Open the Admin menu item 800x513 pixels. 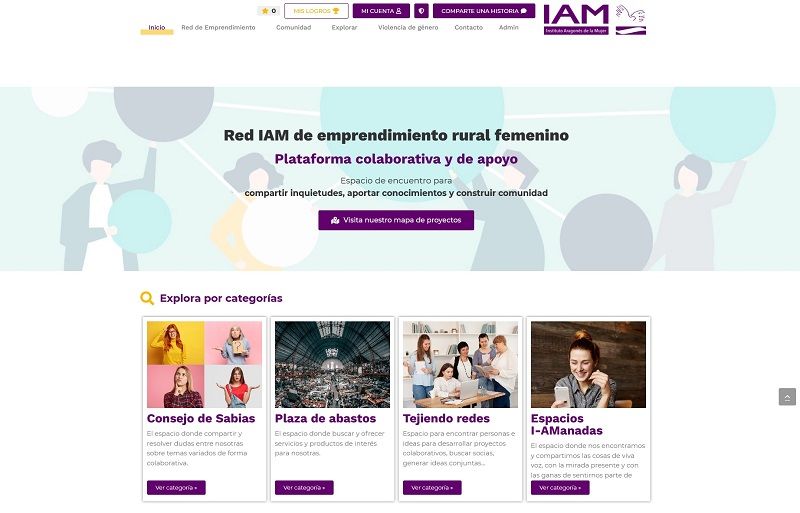pos(509,28)
